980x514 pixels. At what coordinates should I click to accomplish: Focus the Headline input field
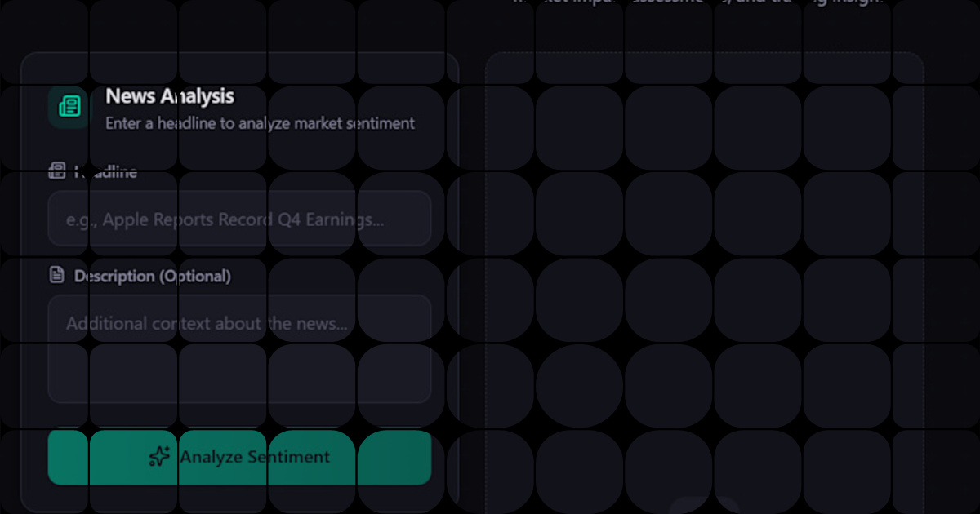pos(239,219)
